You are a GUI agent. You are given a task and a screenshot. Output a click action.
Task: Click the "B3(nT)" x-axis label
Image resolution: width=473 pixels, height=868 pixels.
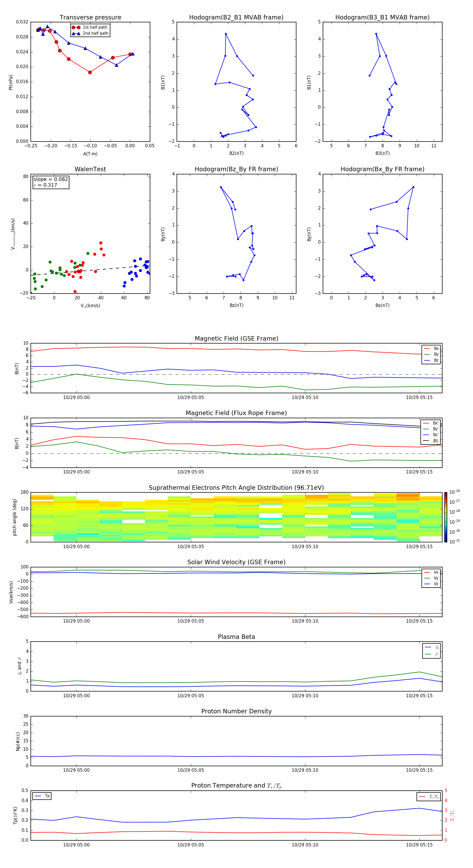[382, 153]
